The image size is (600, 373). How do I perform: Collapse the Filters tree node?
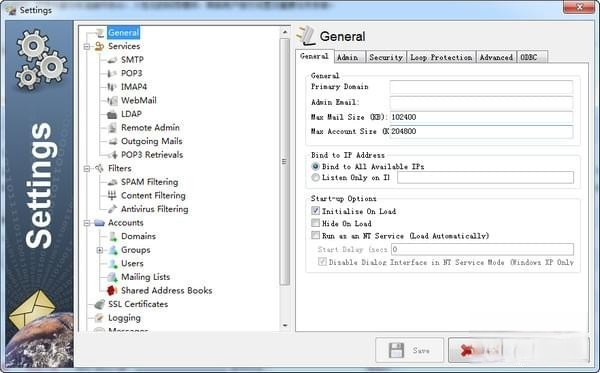pos(87,169)
